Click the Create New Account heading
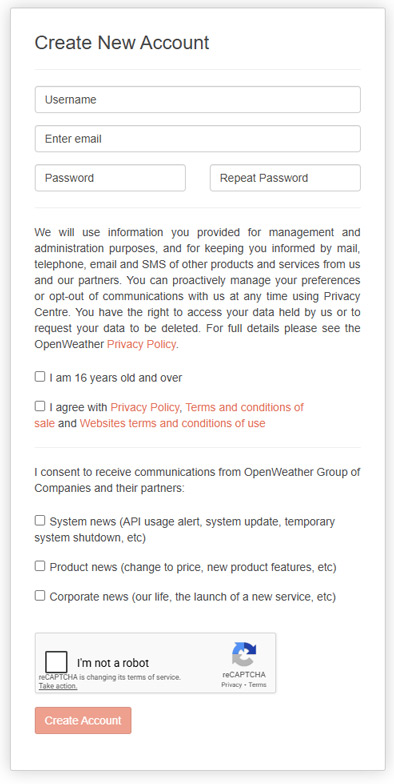Image resolution: width=394 pixels, height=784 pixels. 122,42
